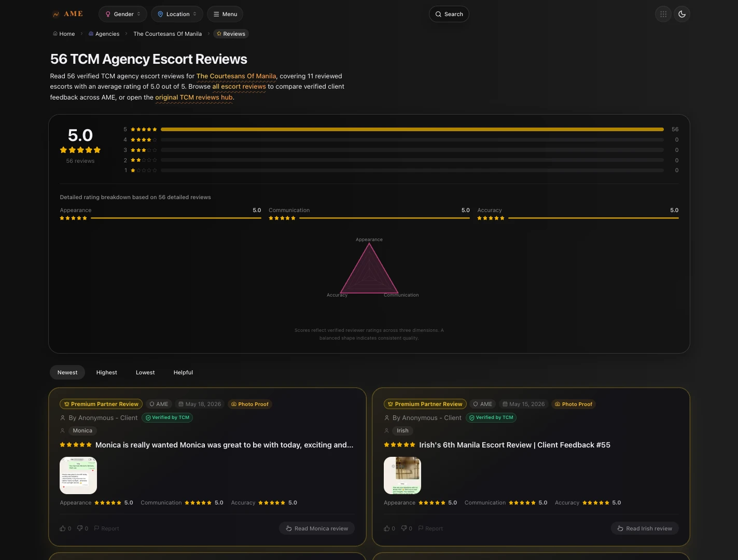Click Premium Partner Review badge on Irish review
The image size is (738, 560).
425,404
